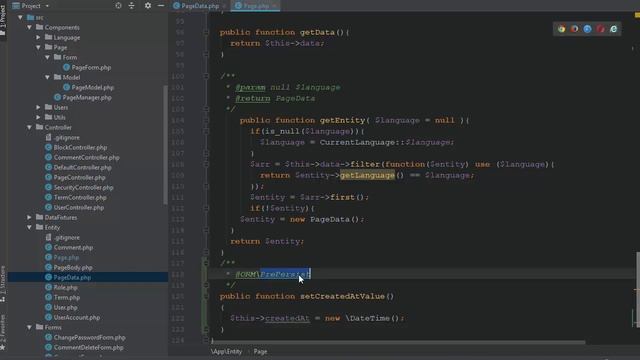Fold the setCreatedAtValue function in gutter
This screenshot has height=360, width=640.
tap(206, 296)
